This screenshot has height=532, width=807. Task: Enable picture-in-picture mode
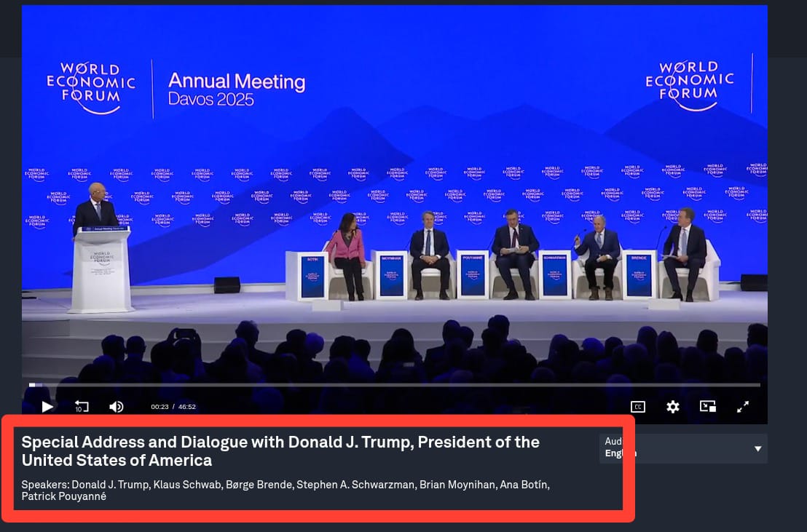coord(707,407)
